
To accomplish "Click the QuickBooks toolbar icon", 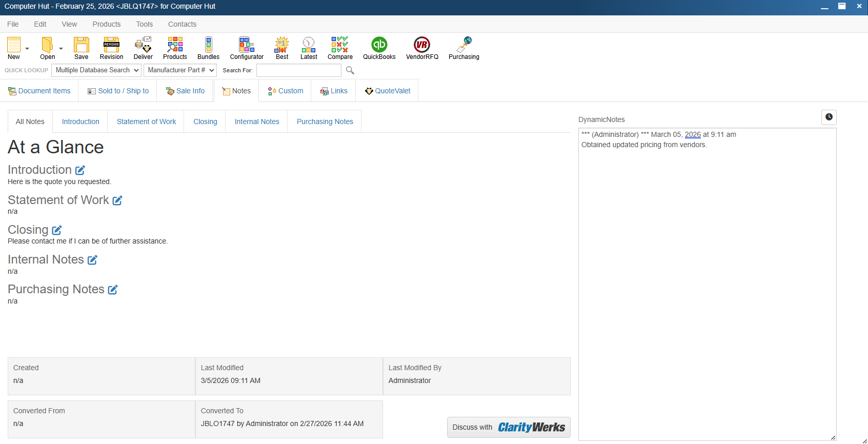I will click(x=379, y=48).
